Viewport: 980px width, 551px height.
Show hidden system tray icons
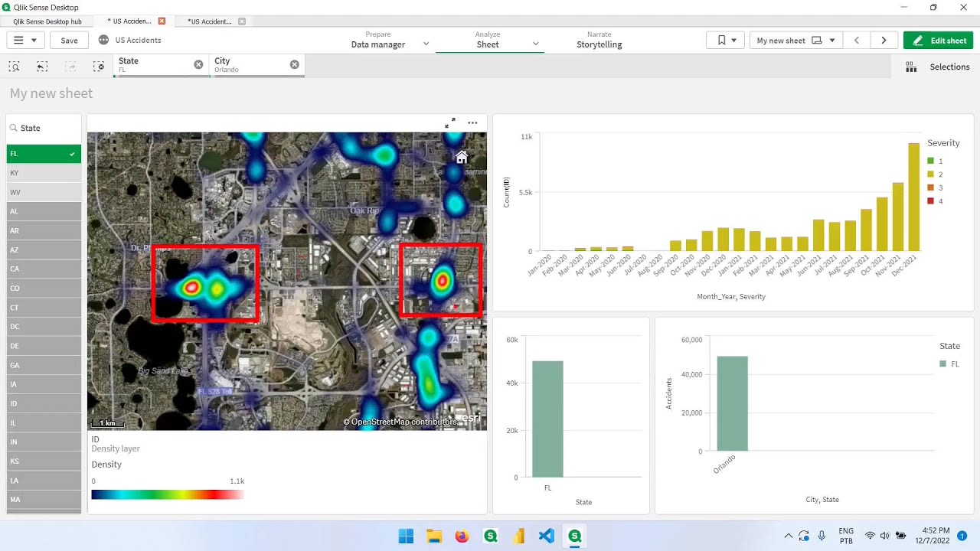[789, 536]
